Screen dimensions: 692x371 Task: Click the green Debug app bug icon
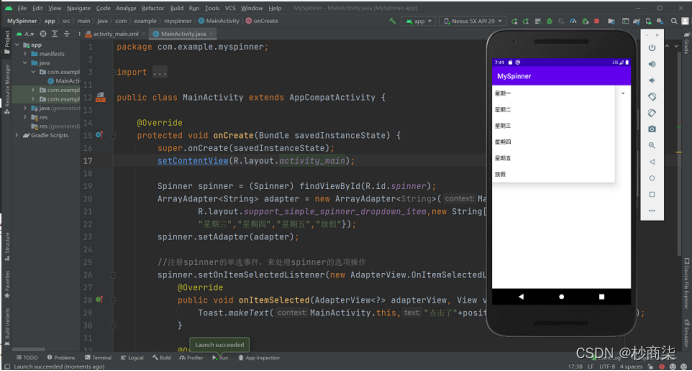click(x=549, y=21)
